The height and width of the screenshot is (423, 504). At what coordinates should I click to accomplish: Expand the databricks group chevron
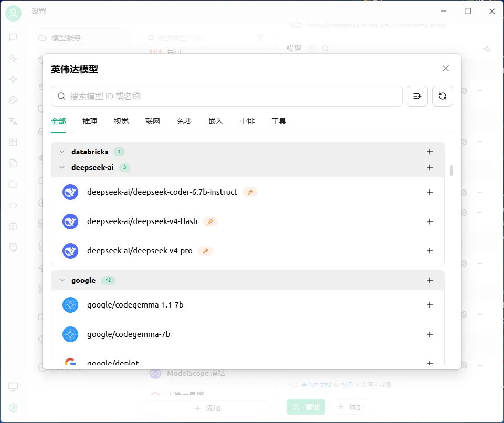(62, 152)
